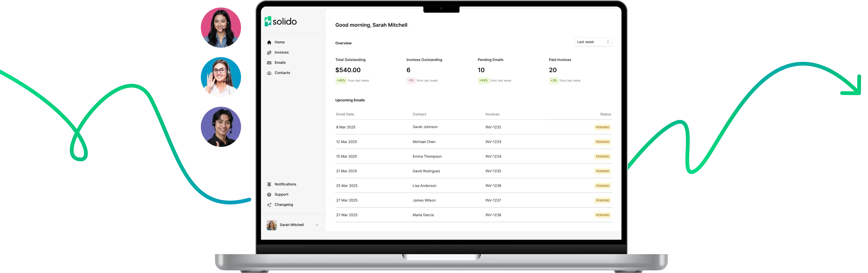This screenshot has height=273, width=868.
Task: Open invoice INV-1234
Action: point(493,157)
